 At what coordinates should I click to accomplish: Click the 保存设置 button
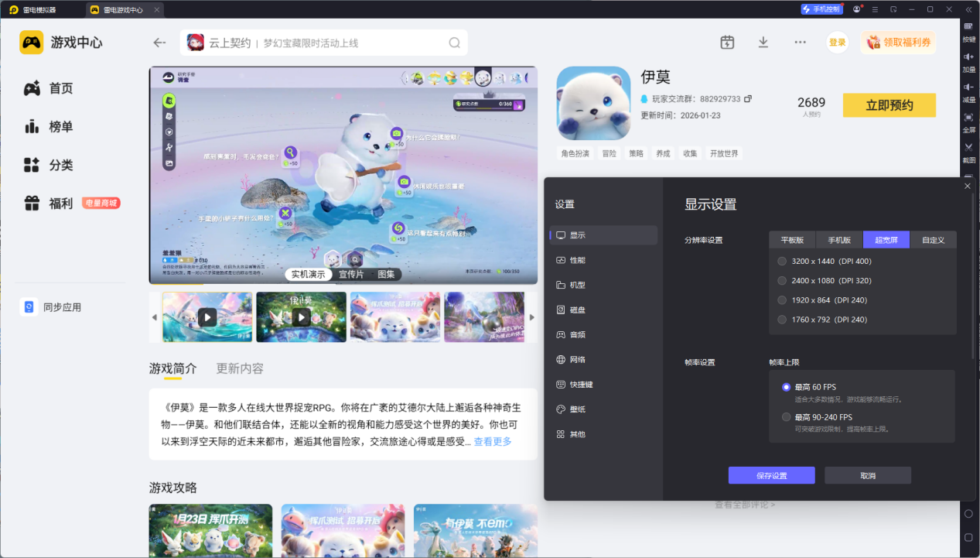pyautogui.click(x=771, y=475)
